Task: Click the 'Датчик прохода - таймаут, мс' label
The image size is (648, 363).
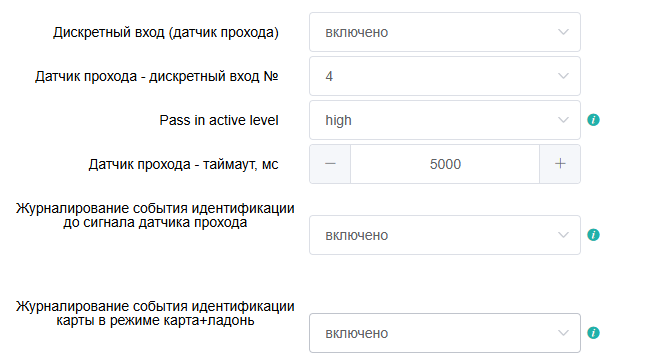Action: [183, 165]
